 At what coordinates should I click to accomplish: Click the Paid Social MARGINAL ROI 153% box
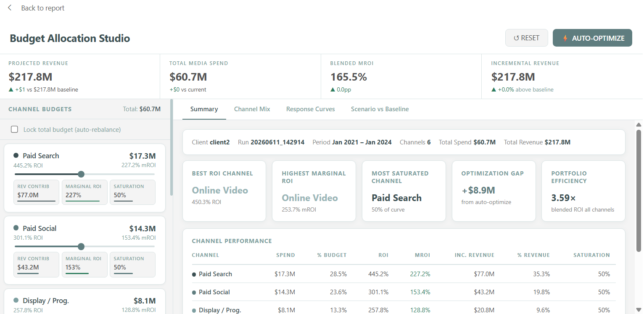tap(84, 264)
